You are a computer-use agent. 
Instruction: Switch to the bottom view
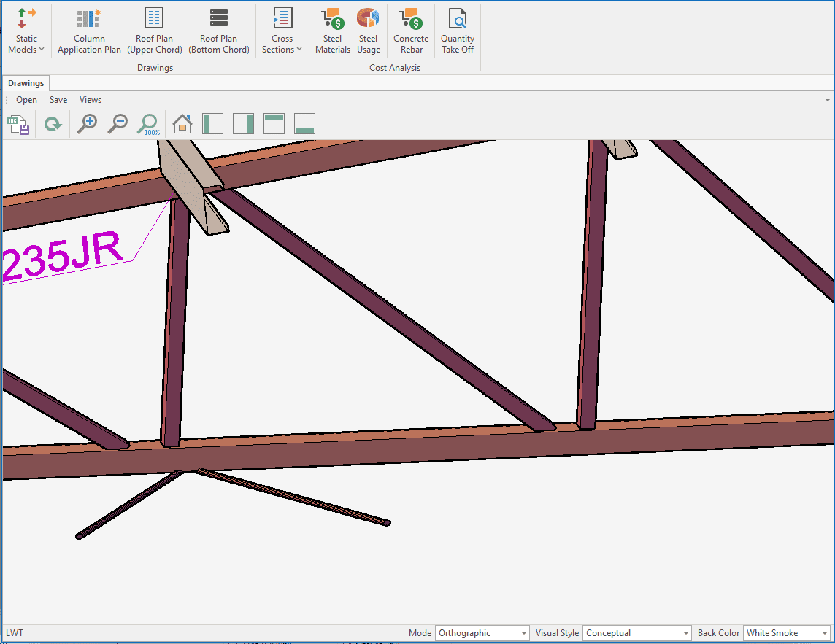coord(304,124)
